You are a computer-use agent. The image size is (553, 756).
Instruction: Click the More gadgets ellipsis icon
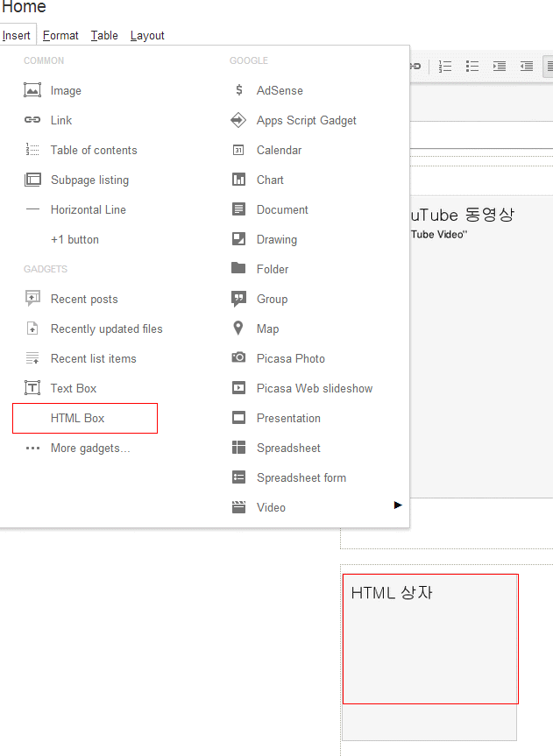tap(32, 448)
